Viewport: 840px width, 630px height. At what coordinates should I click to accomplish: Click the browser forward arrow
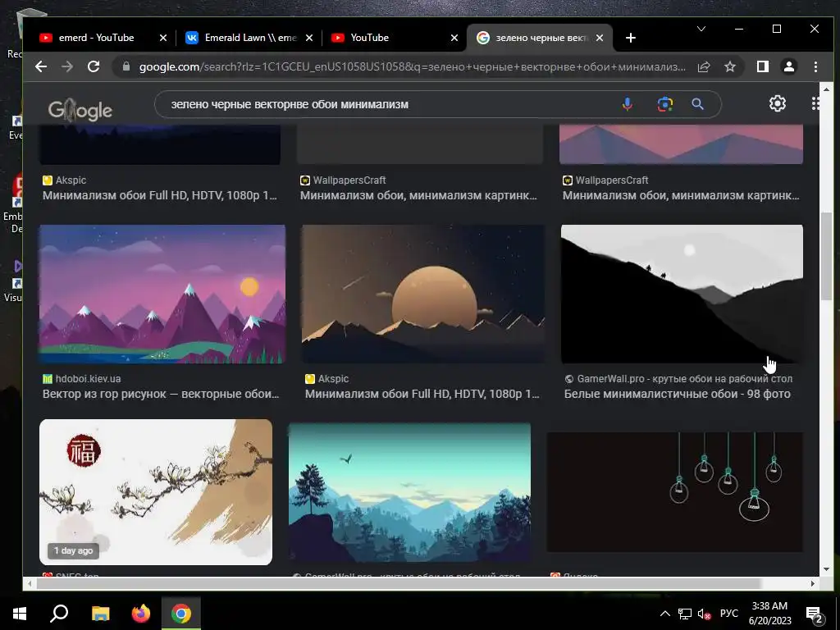pos(67,66)
